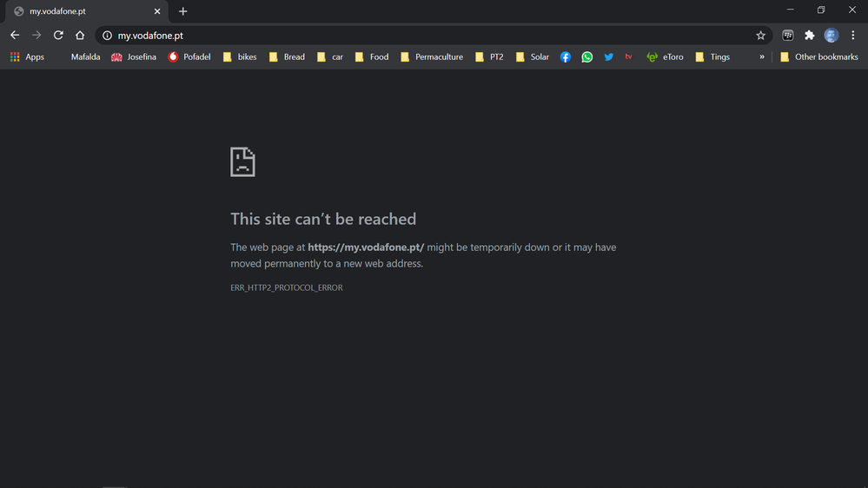Open the Facebook bookmark icon
Screen dimensions: 868x488
point(566,57)
